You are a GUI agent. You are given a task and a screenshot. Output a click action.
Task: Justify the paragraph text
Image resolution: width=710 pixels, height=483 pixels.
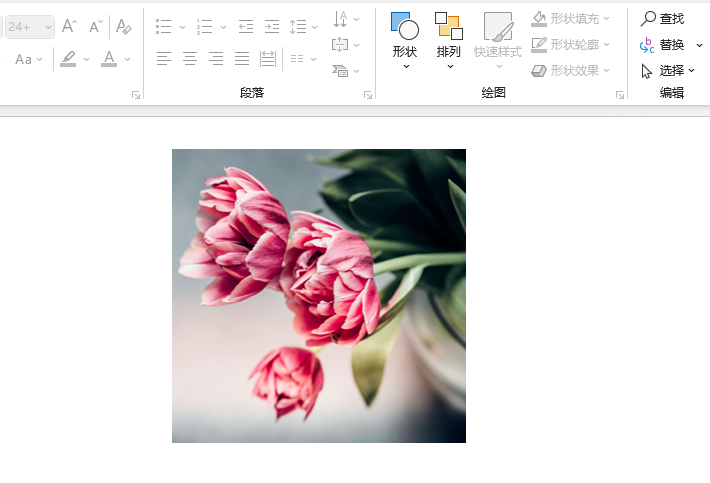(242, 59)
